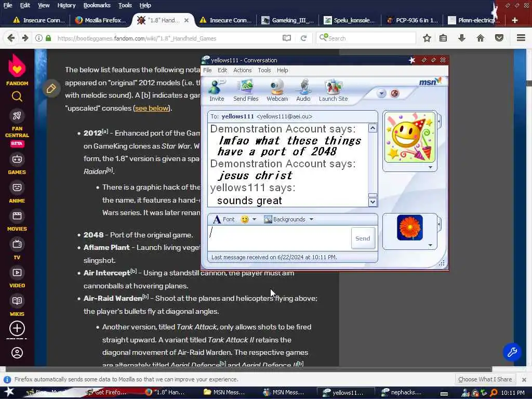
Task: Click the green padlock security icon
Action: 48,38
